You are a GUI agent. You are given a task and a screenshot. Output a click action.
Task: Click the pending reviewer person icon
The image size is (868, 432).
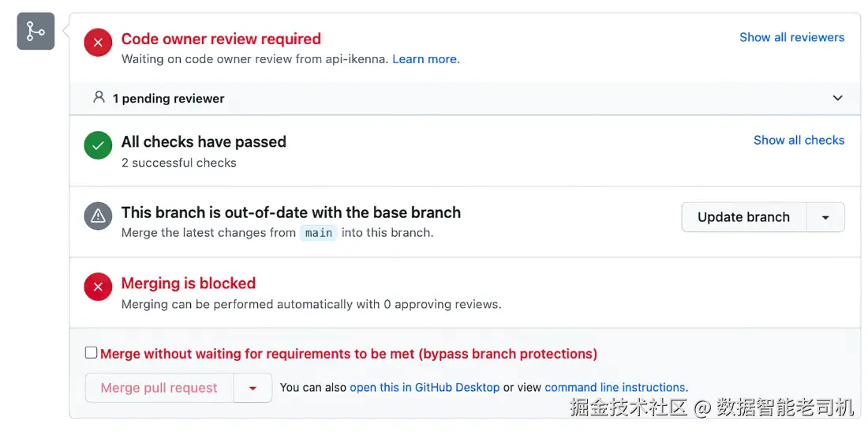click(x=99, y=98)
